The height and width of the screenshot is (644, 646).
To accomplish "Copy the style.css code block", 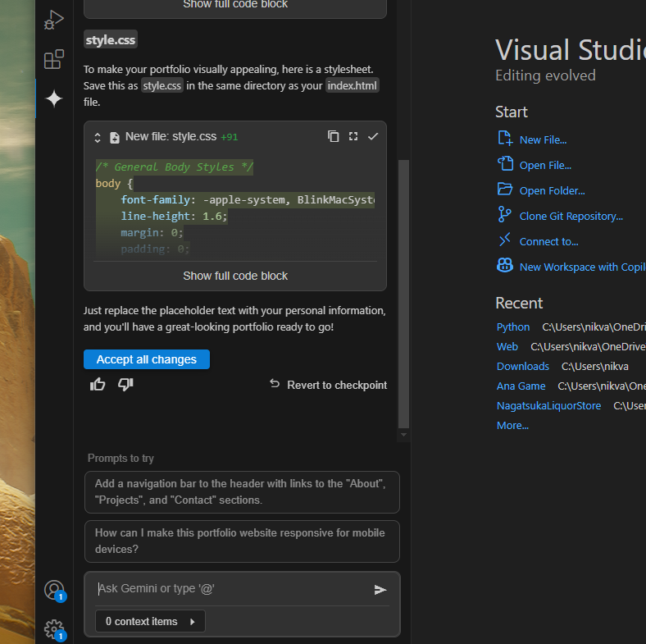I will point(333,136).
